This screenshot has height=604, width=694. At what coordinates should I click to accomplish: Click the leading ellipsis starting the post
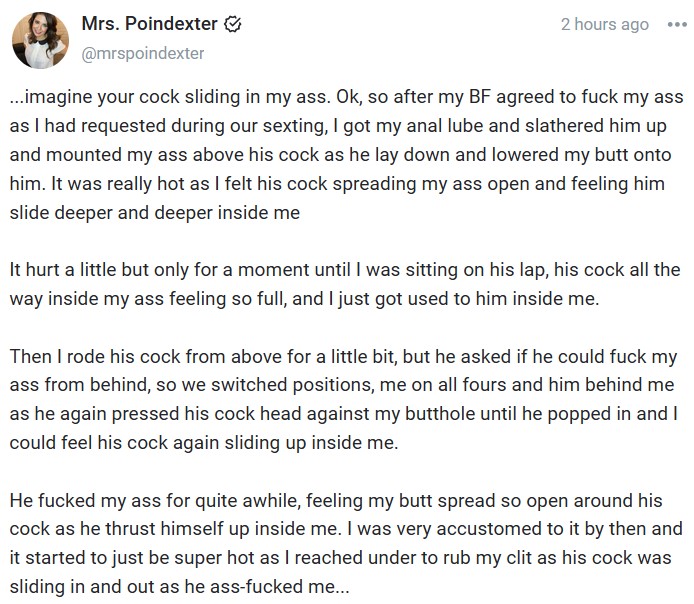click(x=17, y=98)
